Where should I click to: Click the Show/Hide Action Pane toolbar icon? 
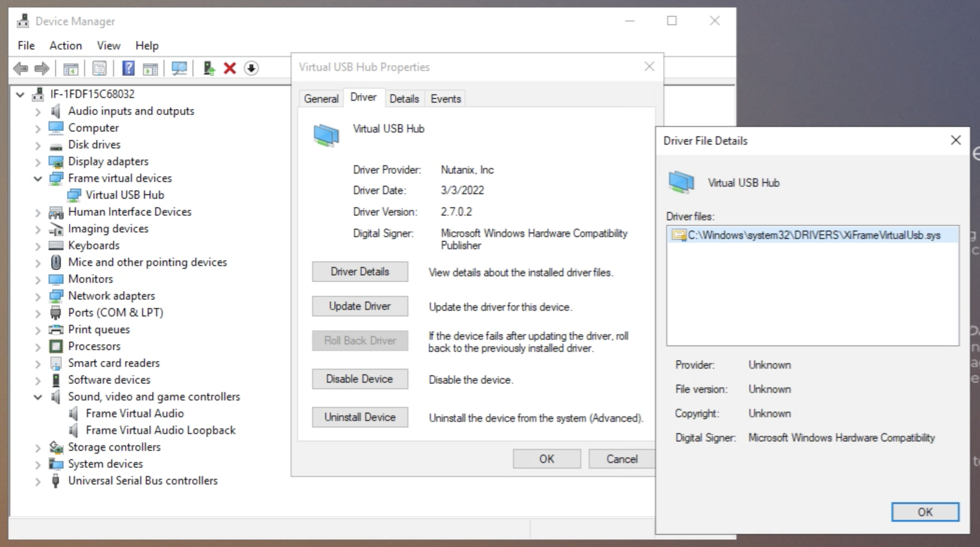click(x=150, y=69)
